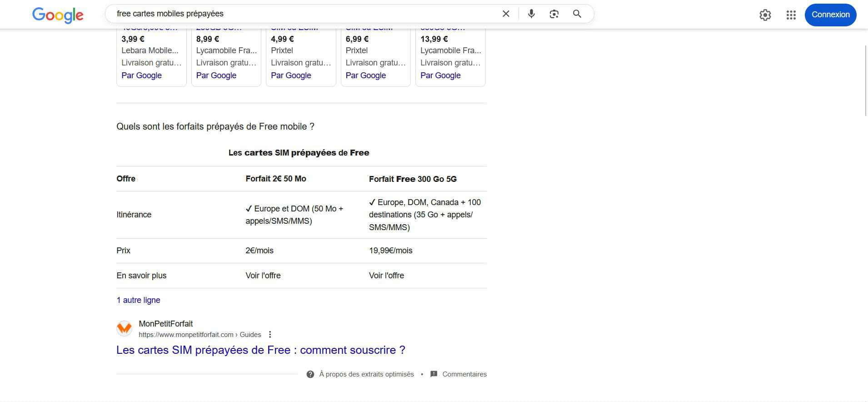Click the help icon about featured snippets
Viewport: 868px width, 402px height.
click(x=310, y=374)
